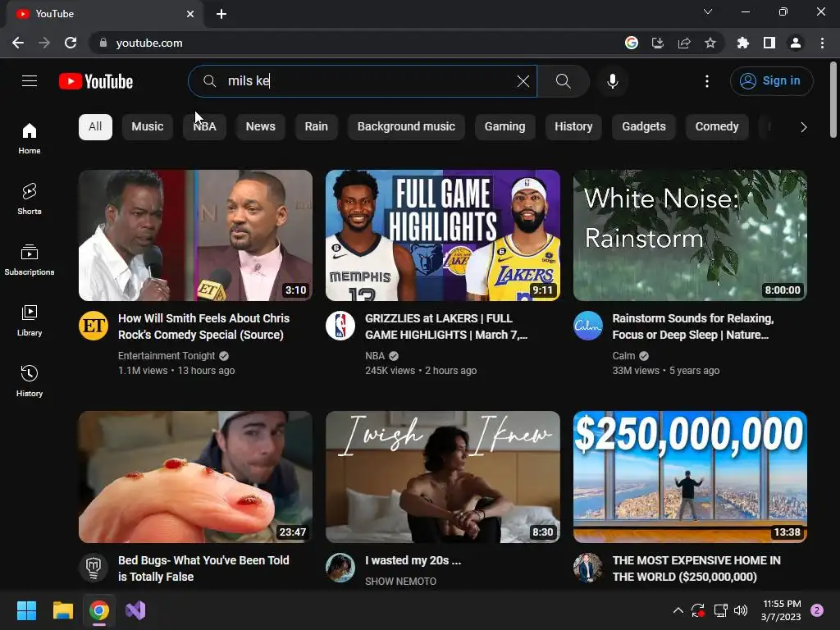
Task: Click the magnifier search button
Action: tap(563, 81)
